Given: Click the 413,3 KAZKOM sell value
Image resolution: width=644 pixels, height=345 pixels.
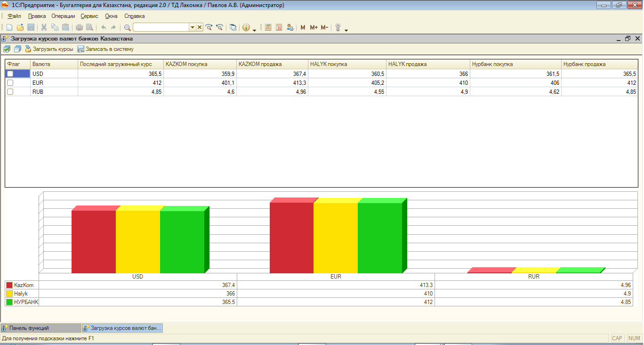Looking at the screenshot, I should (x=273, y=83).
